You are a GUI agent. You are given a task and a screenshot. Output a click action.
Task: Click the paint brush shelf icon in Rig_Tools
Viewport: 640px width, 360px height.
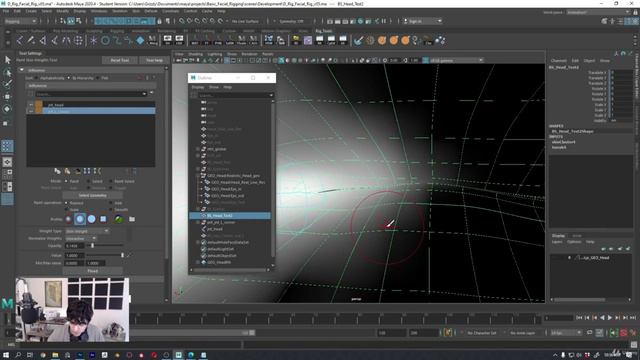[358, 40]
